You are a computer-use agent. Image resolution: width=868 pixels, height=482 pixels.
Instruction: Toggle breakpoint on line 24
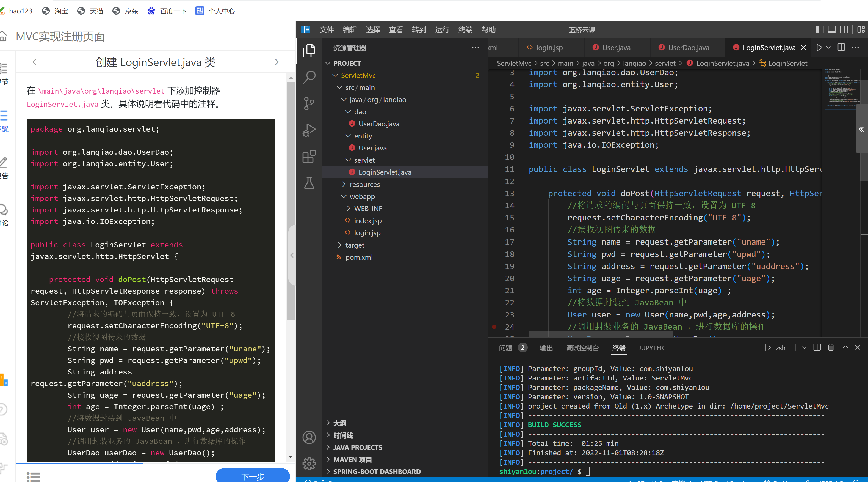[494, 327]
